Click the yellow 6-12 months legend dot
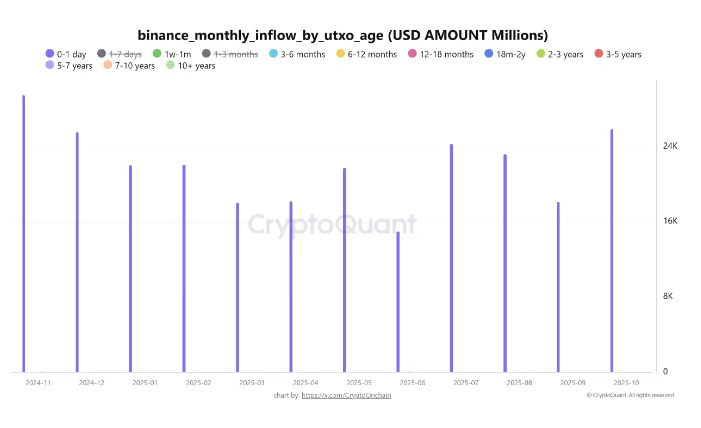 (340, 54)
